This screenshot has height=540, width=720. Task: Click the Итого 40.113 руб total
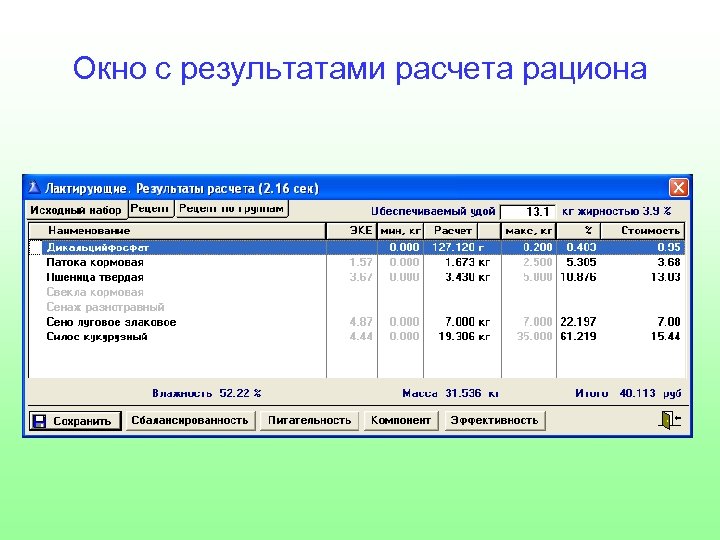(628, 394)
